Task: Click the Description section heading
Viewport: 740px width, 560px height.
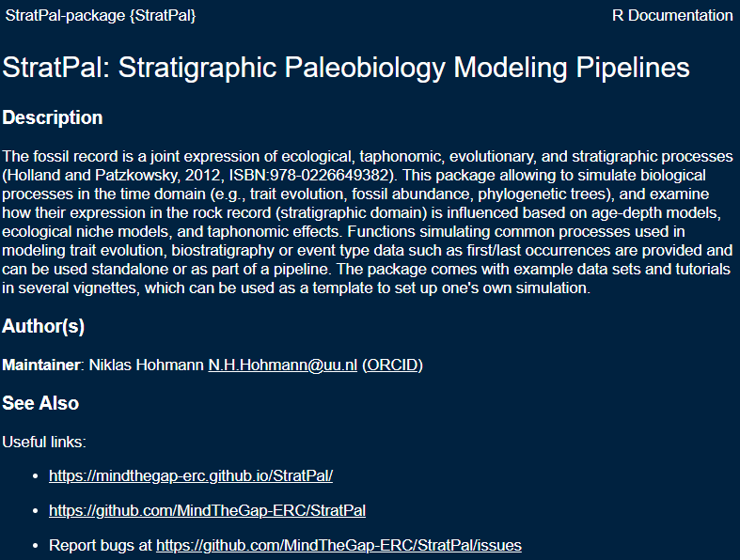Action: pos(53,117)
